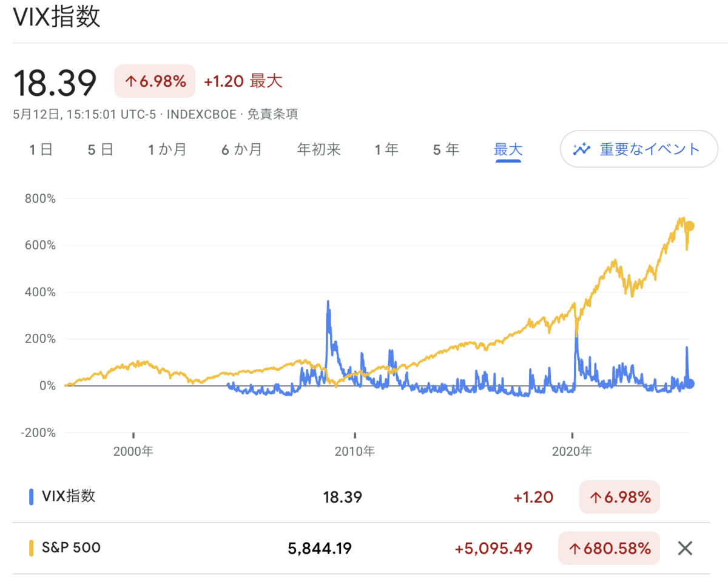Click the S&P 500 legend row label

coord(72,547)
